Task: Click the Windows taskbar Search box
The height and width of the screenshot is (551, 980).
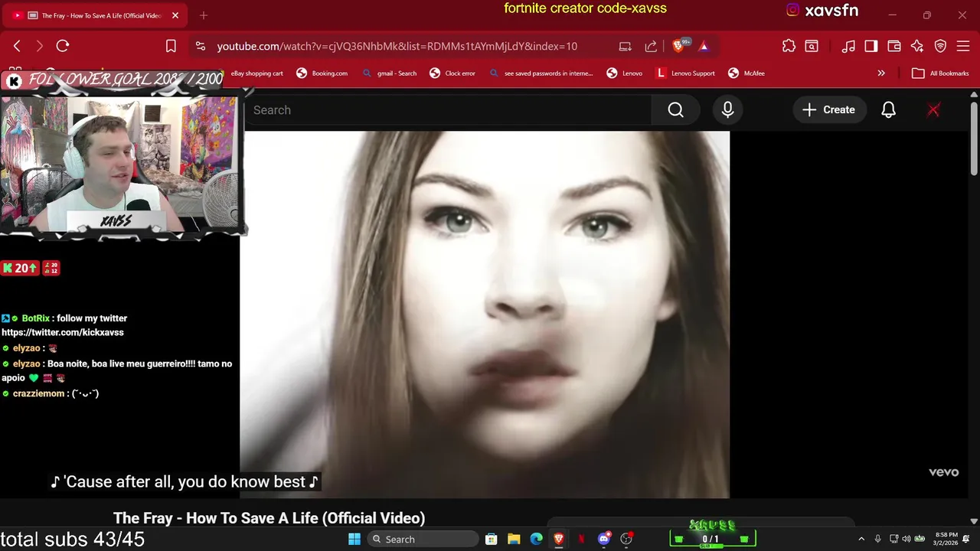Action: (x=422, y=540)
